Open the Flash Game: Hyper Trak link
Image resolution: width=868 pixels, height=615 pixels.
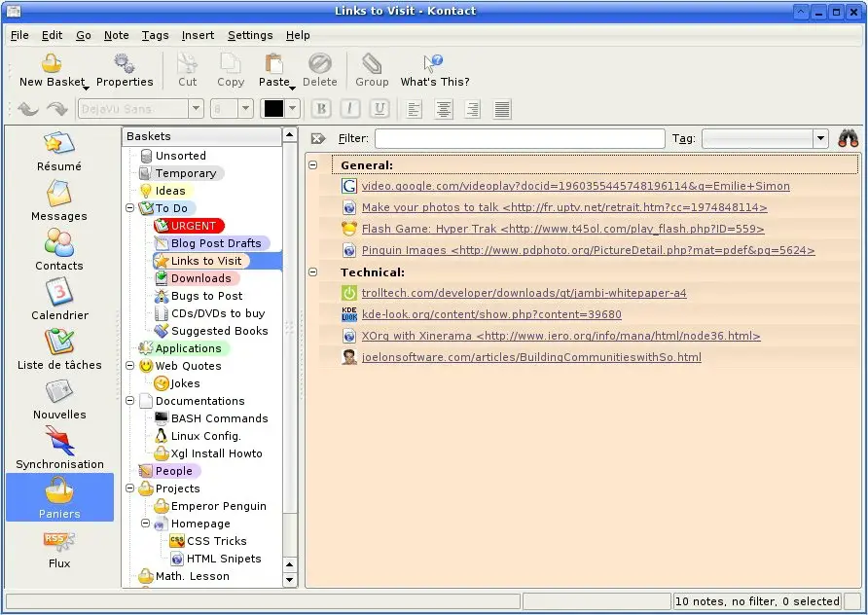click(x=563, y=229)
